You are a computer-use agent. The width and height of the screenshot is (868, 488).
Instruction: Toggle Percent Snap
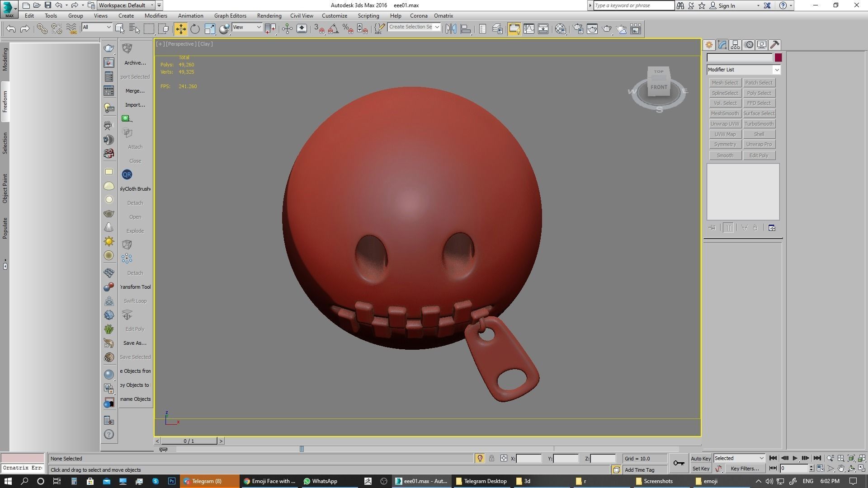[348, 29]
